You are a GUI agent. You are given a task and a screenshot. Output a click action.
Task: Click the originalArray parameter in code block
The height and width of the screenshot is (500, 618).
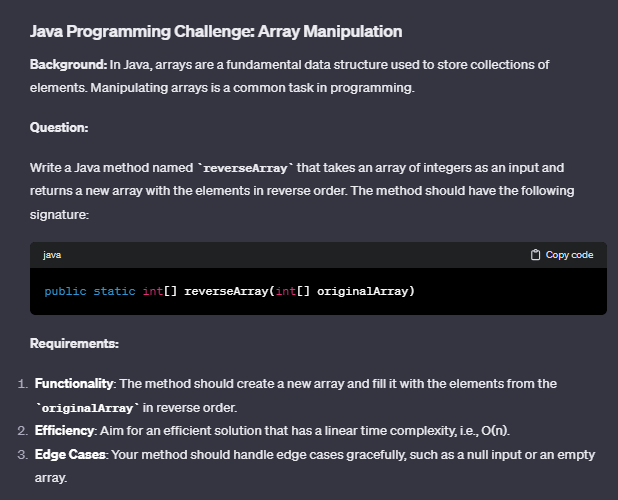pos(363,292)
